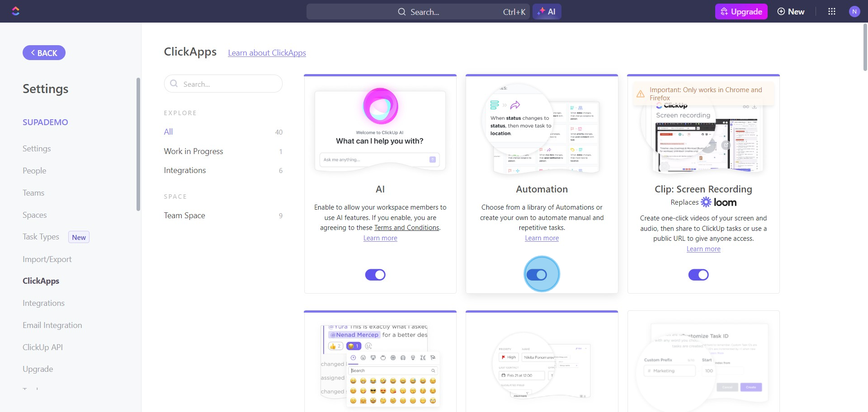Click the 40 count next to All
868x412 pixels.
pos(278,132)
